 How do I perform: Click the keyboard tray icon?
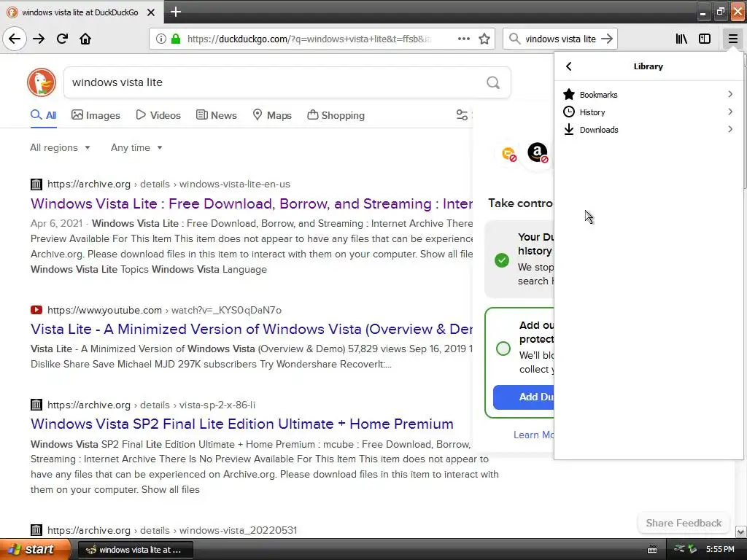(652, 550)
